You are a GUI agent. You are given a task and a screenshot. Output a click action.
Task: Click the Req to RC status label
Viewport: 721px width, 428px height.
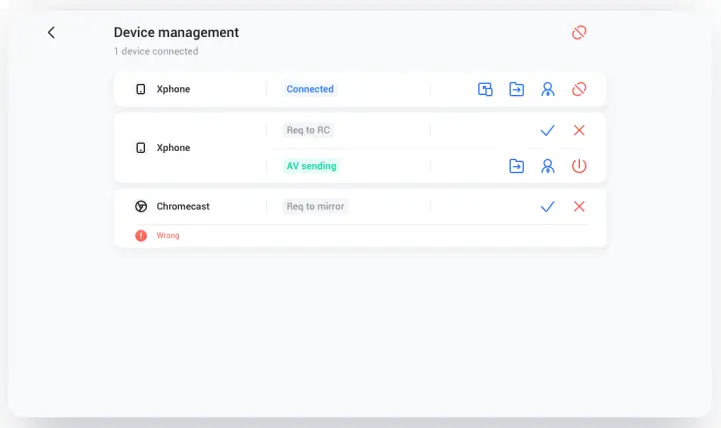pyautogui.click(x=308, y=130)
